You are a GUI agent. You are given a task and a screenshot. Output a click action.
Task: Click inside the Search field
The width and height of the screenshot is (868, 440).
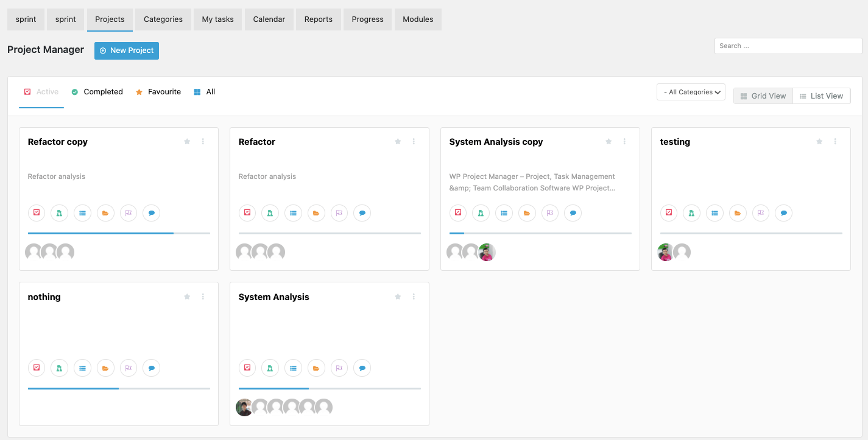788,46
